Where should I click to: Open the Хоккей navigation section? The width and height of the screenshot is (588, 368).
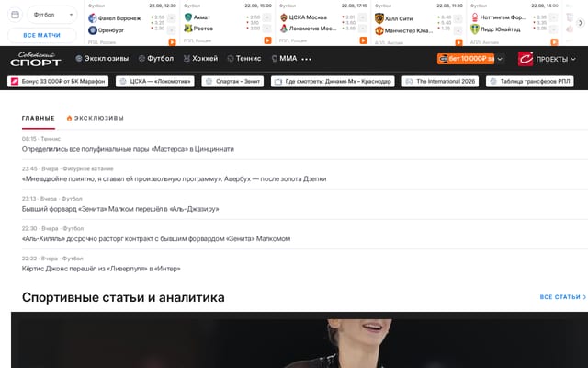(x=200, y=59)
